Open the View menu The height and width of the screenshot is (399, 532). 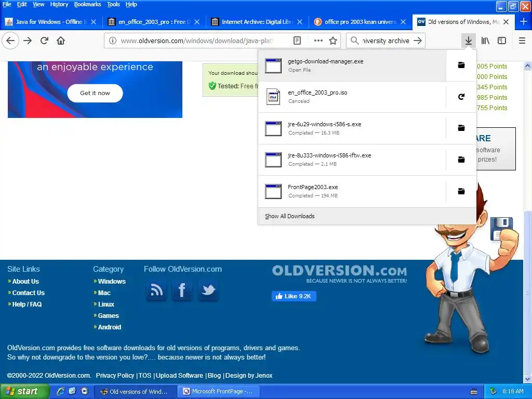[x=38, y=4]
